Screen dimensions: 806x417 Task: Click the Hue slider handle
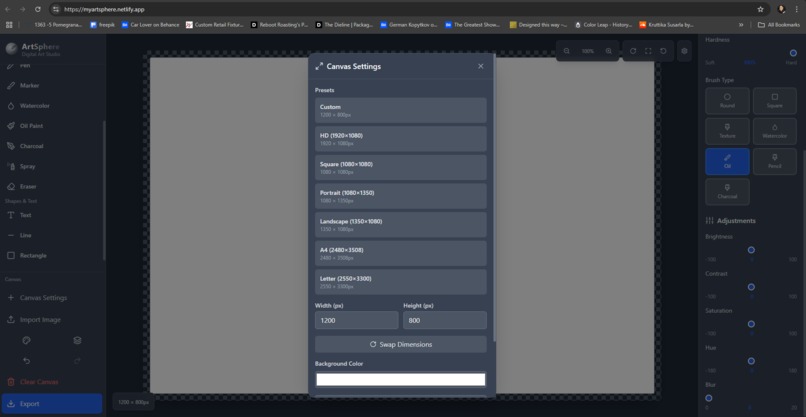(751, 361)
